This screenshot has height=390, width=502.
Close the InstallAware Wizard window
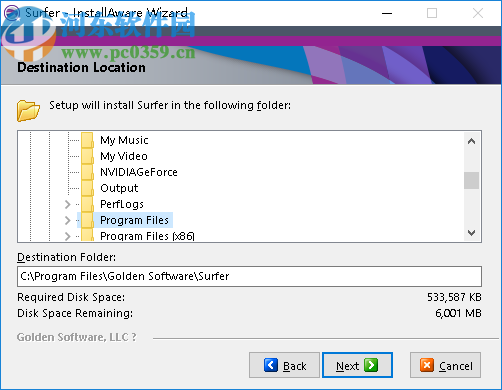coord(478,13)
